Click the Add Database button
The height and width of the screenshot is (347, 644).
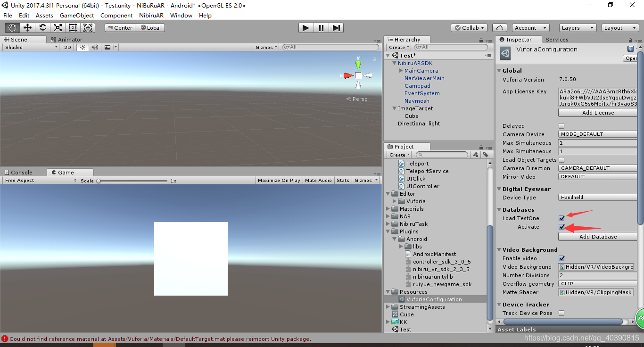pyautogui.click(x=598, y=237)
